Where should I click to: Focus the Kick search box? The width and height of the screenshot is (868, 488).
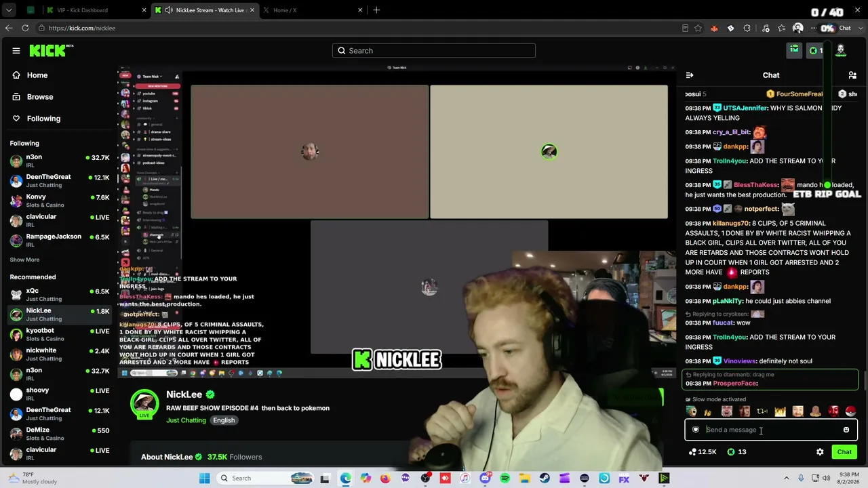(x=434, y=51)
